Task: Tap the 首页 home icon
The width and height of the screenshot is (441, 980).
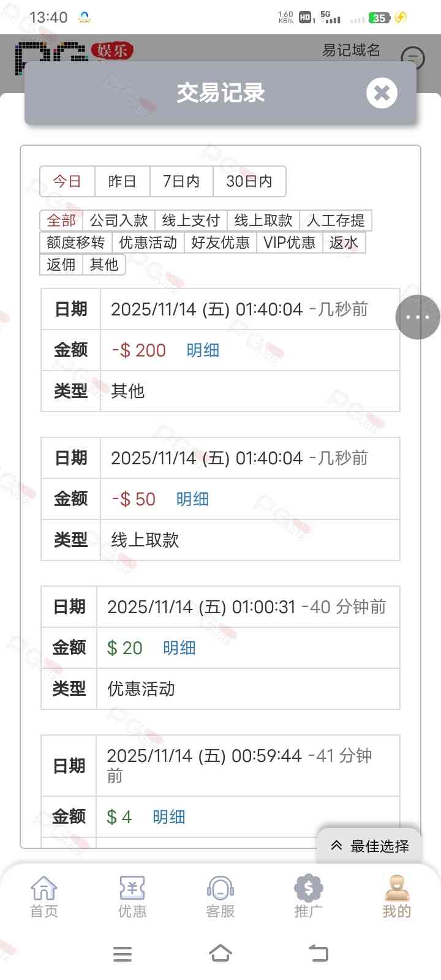Action: 44,895
